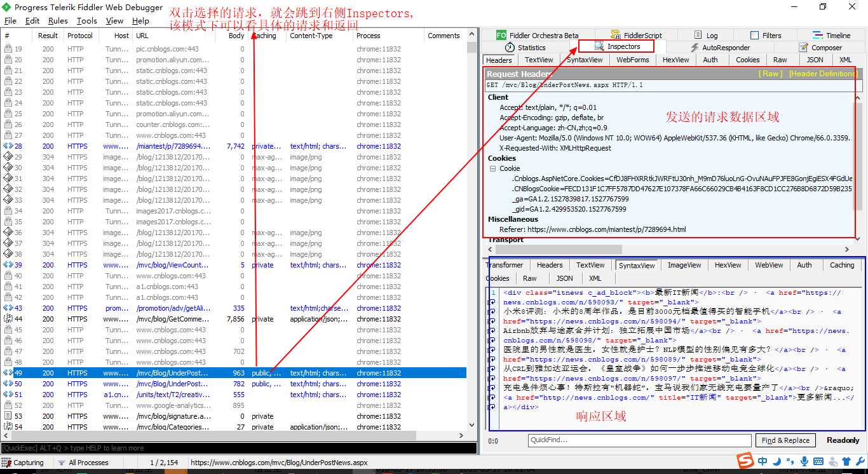Viewport: 868px width, 474px height.
Task: Click the image icon of session 29
Action: click(8, 157)
